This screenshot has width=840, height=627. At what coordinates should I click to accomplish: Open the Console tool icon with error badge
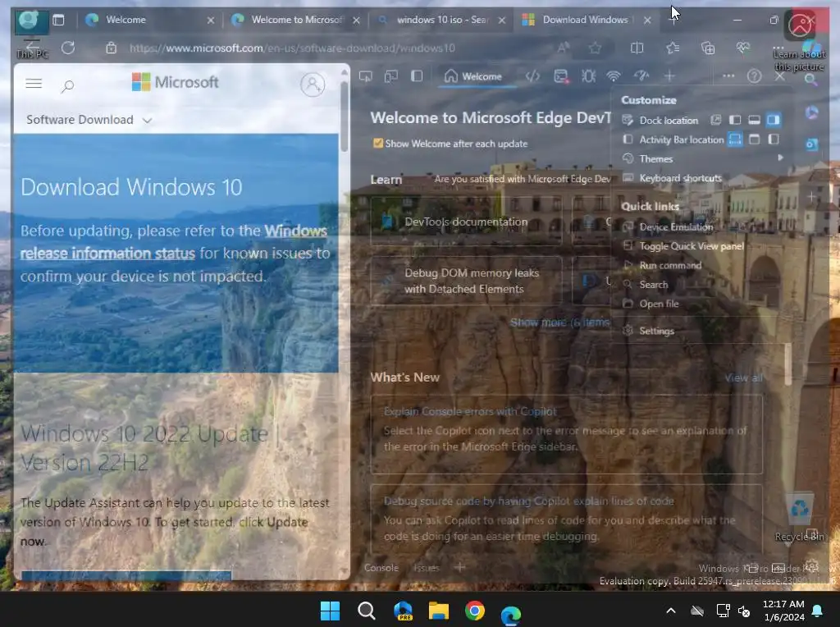[561, 76]
